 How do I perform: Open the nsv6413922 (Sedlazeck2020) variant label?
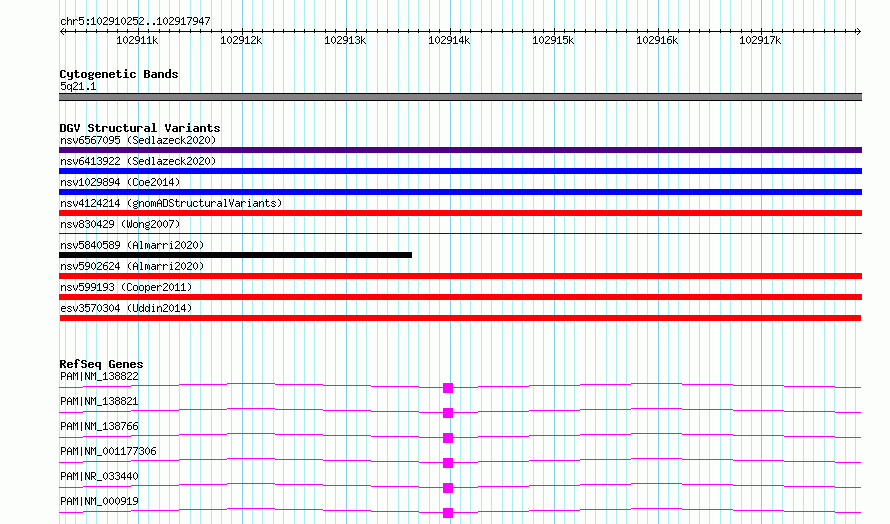pyautogui.click(x=138, y=161)
